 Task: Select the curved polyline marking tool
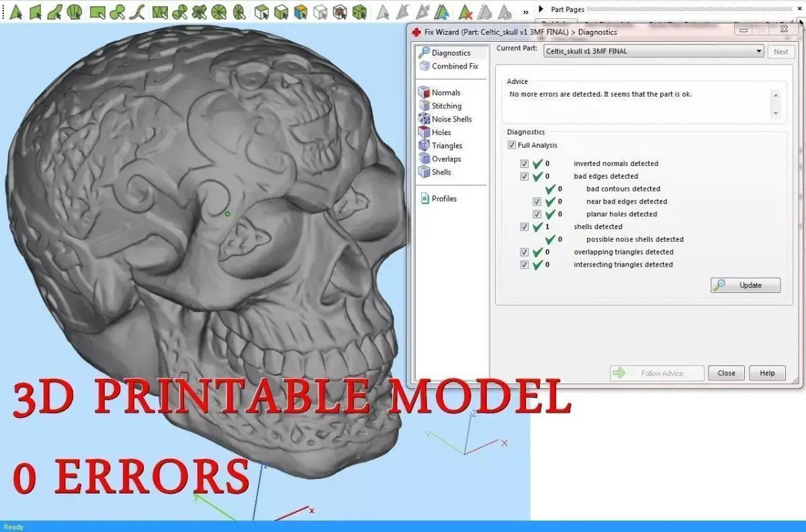(138, 11)
